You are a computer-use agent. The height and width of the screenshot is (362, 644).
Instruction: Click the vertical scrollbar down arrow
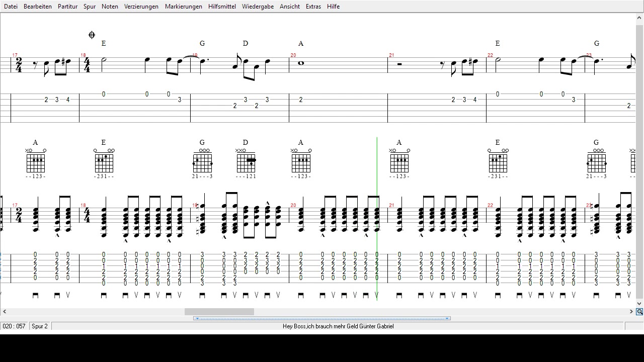(639, 304)
